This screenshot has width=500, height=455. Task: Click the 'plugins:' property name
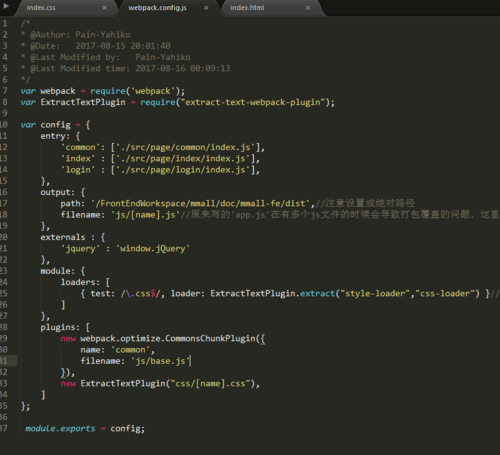(60, 327)
